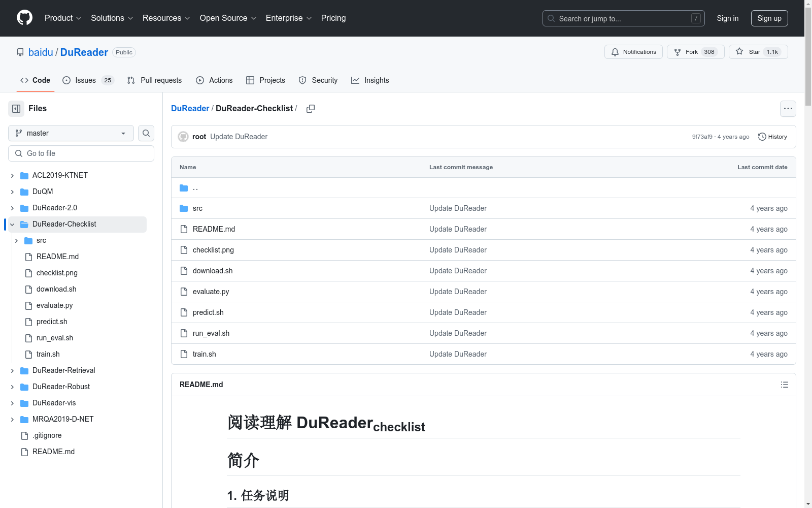Click the Sign in link
This screenshot has height=508, width=812.
click(728, 18)
